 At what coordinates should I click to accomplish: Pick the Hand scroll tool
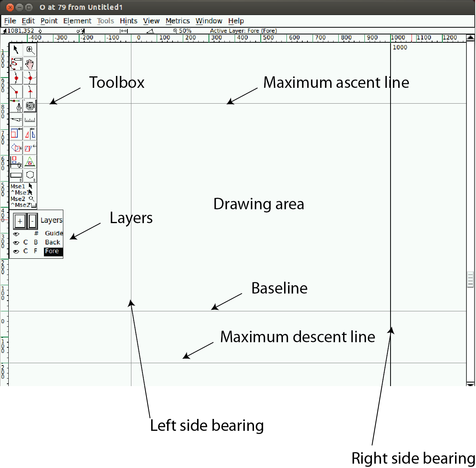[30, 64]
